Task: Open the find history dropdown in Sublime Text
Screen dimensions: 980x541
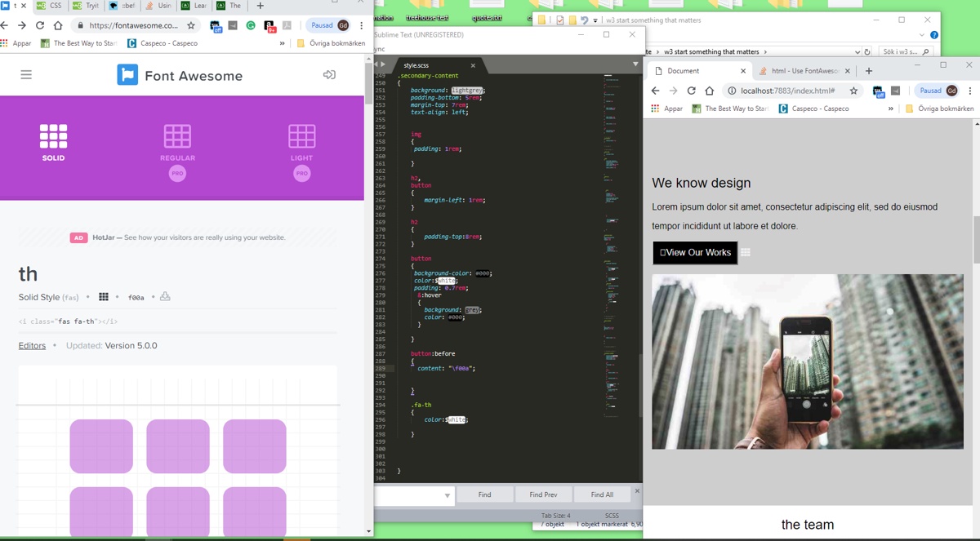Action: click(x=447, y=495)
